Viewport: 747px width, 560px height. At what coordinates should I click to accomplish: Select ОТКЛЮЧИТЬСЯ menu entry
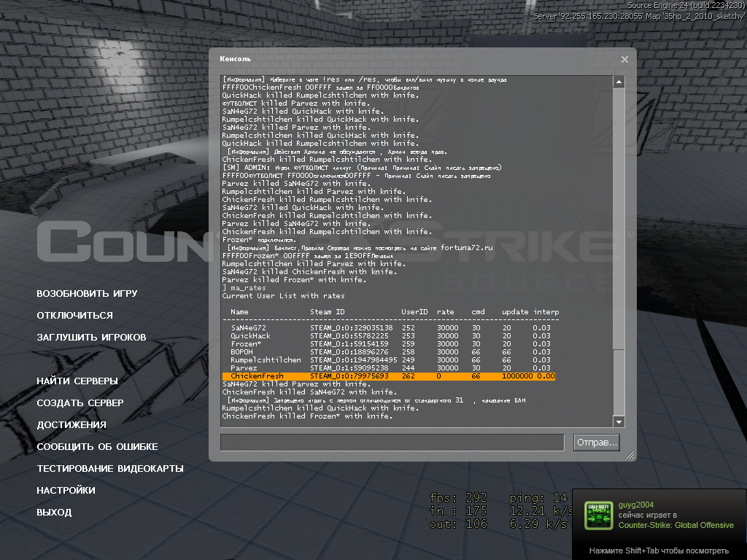point(75,315)
